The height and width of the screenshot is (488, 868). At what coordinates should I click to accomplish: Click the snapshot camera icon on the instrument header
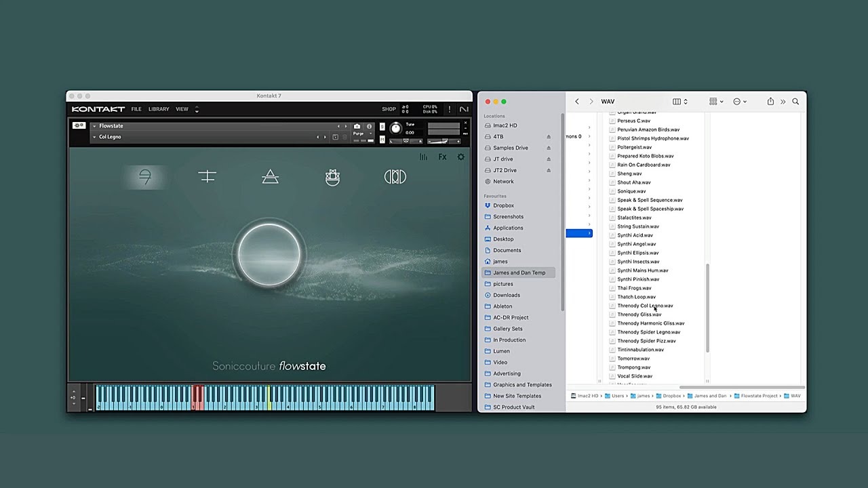click(357, 127)
